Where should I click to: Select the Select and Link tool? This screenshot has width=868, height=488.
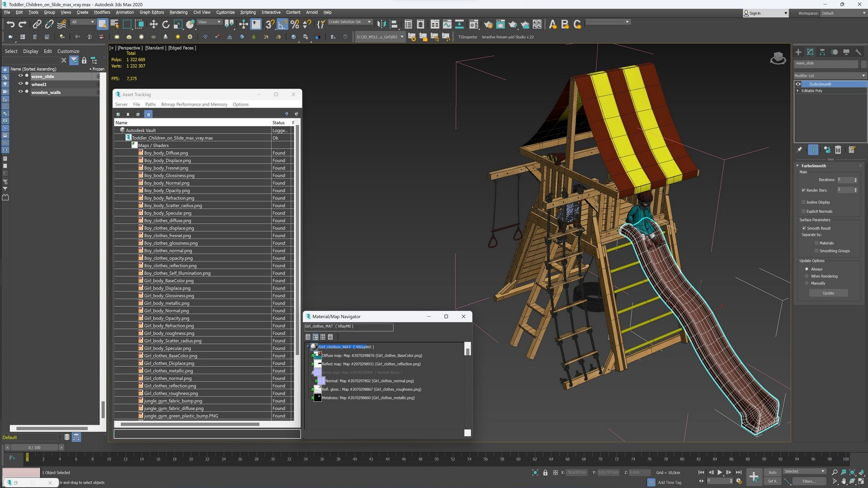click(x=37, y=24)
